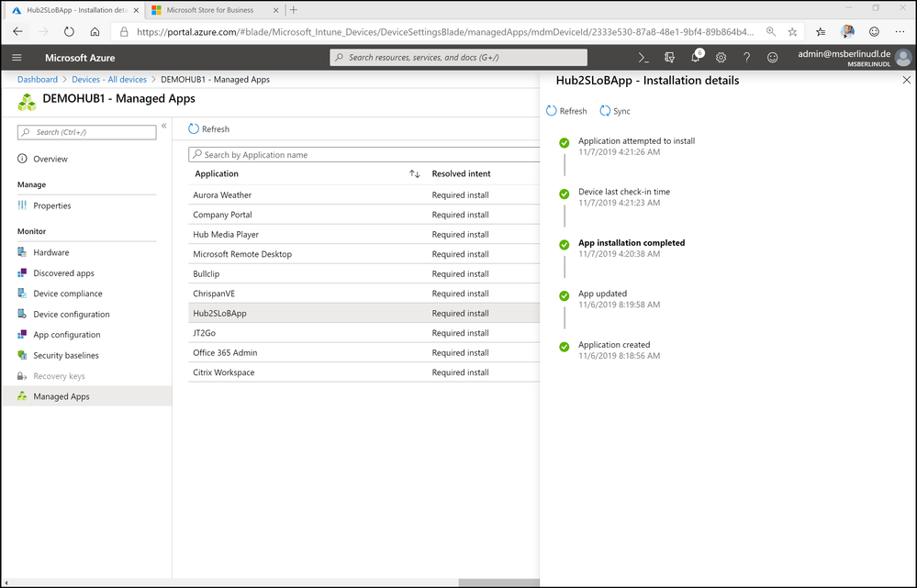Image resolution: width=917 pixels, height=588 pixels.
Task: Open the browser profile picture
Action: 847,31
